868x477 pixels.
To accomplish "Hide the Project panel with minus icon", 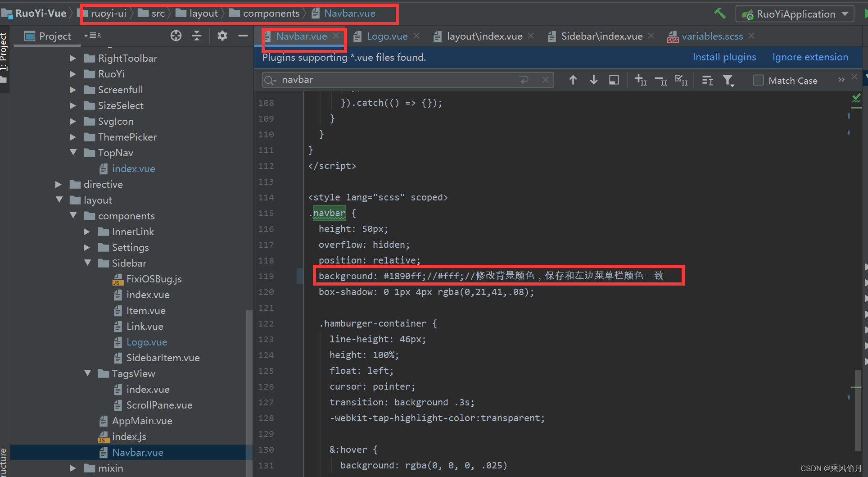I will click(243, 36).
